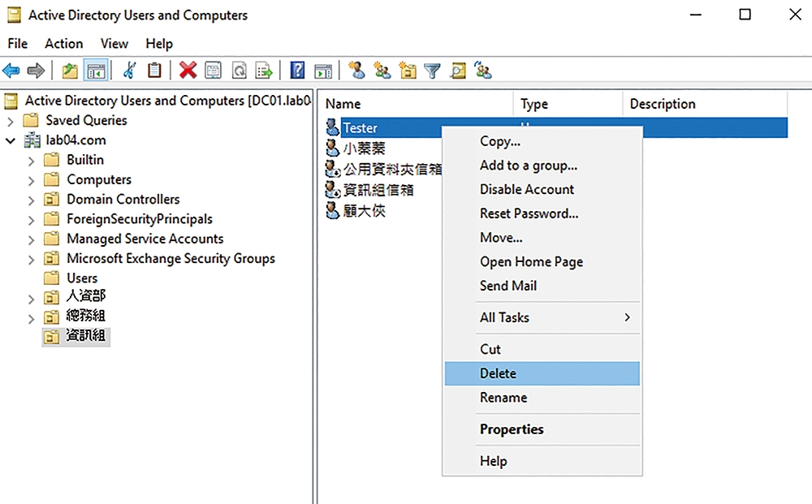Expand the Saved Queries node
Image resolution: width=812 pixels, height=504 pixels.
tap(10, 122)
